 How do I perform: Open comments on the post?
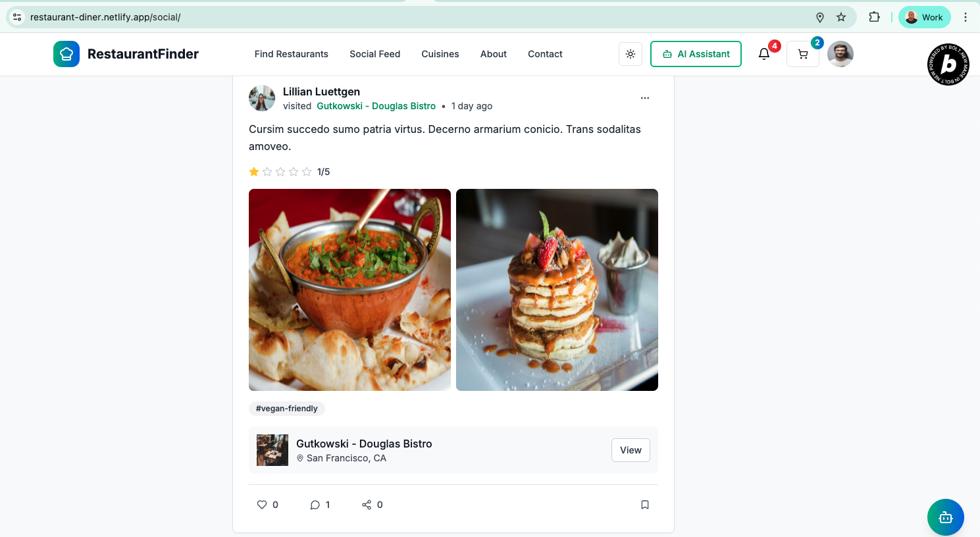[x=315, y=505]
